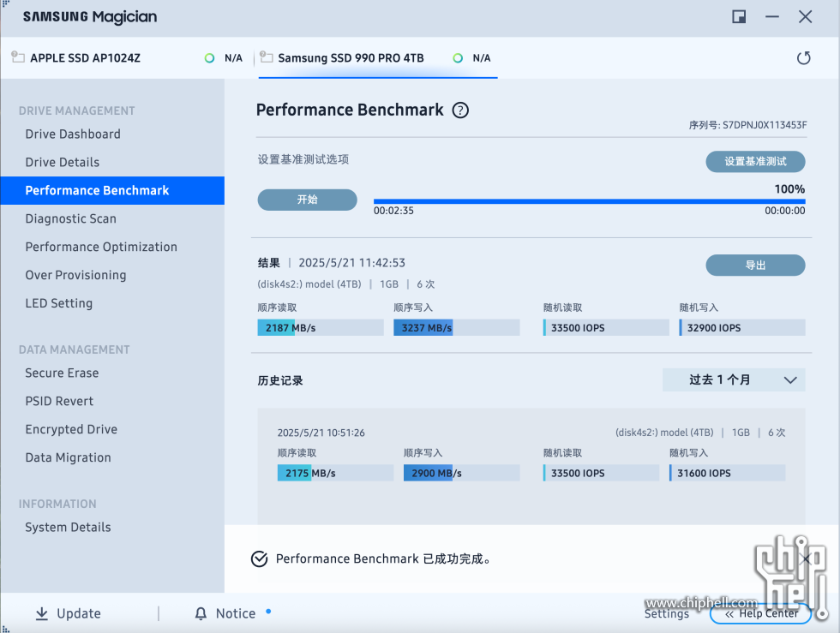
Task: Click the Update button in the footer
Action: click(x=68, y=613)
